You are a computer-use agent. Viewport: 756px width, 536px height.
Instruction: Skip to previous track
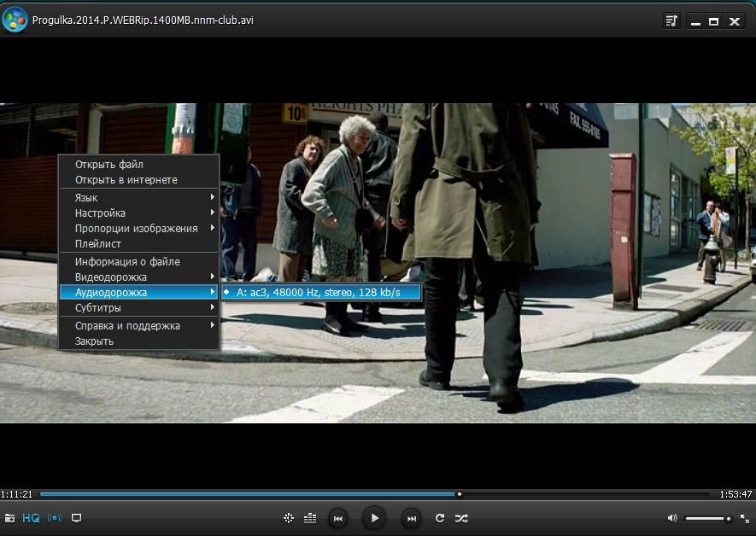(338, 519)
